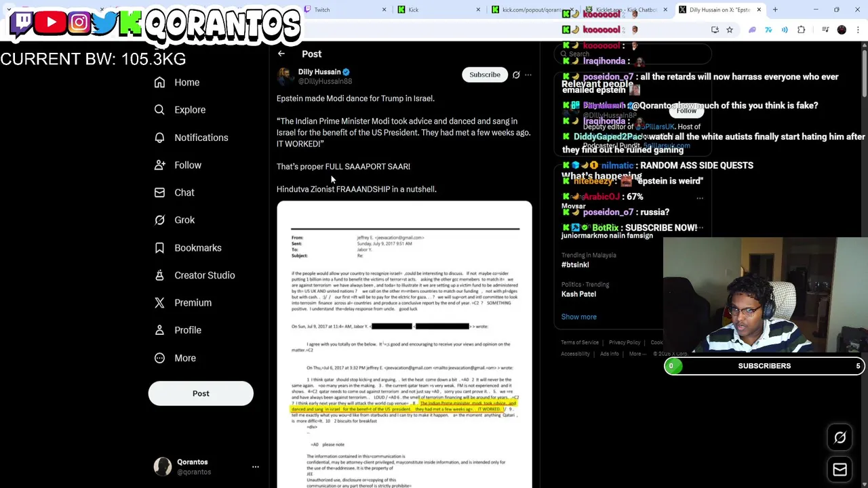The height and width of the screenshot is (488, 868).
Task: Click the white Post button in sidebar
Action: (x=201, y=393)
